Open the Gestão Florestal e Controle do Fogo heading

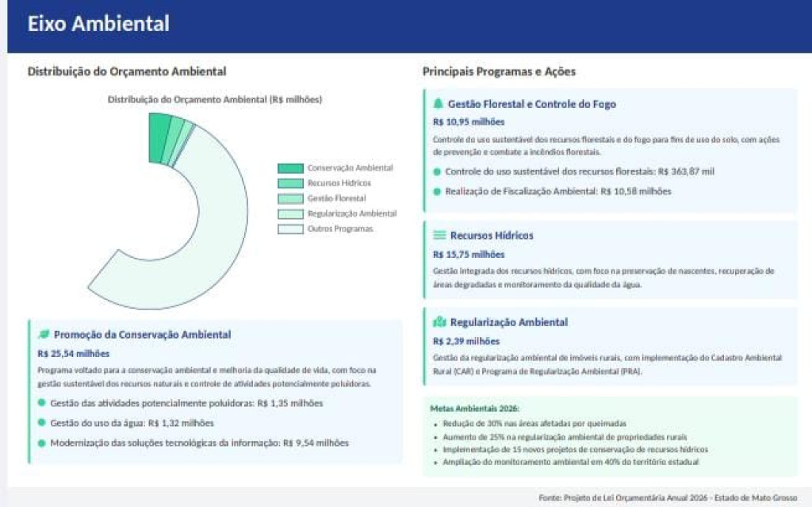click(531, 104)
